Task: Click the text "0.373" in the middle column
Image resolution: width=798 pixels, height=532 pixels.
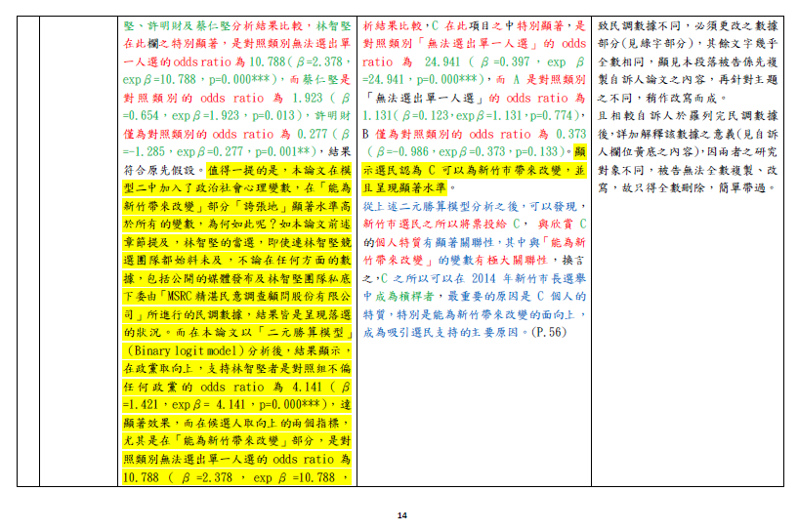Action: click(x=569, y=134)
